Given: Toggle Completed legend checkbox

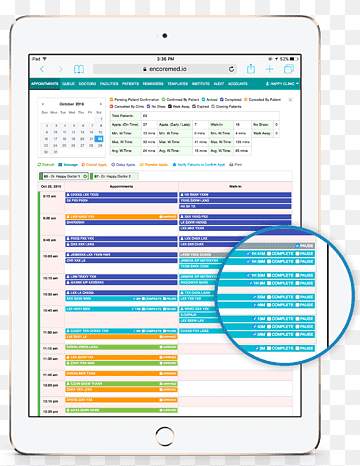Looking at the screenshot, I should [x=222, y=99].
